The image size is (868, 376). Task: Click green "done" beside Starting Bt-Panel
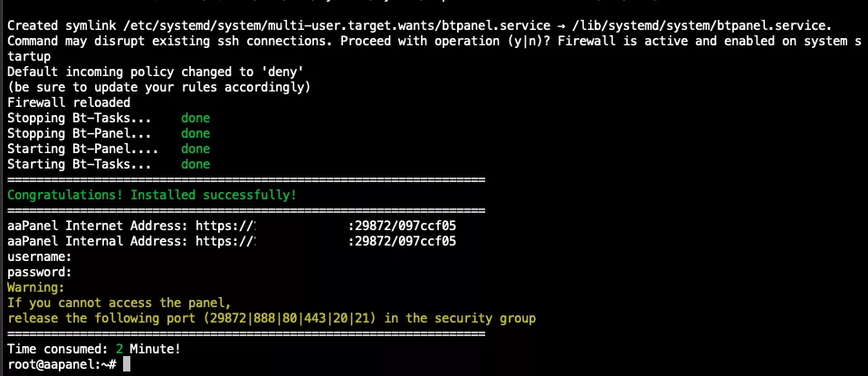click(x=196, y=149)
